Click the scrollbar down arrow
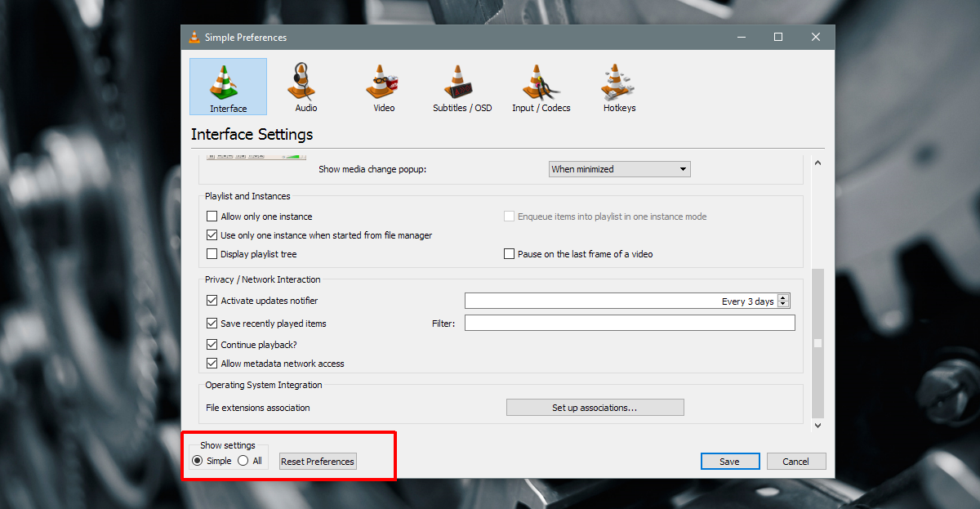980x509 pixels. point(817,425)
